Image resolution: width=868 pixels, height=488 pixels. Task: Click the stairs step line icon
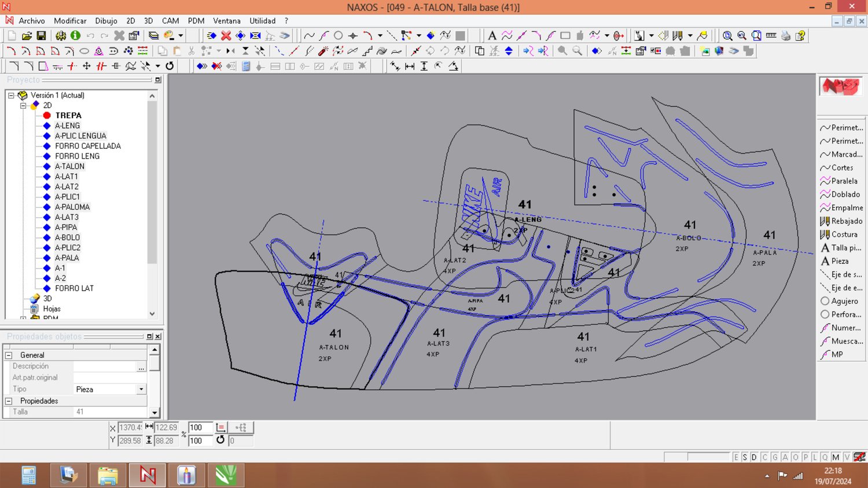pos(367,51)
